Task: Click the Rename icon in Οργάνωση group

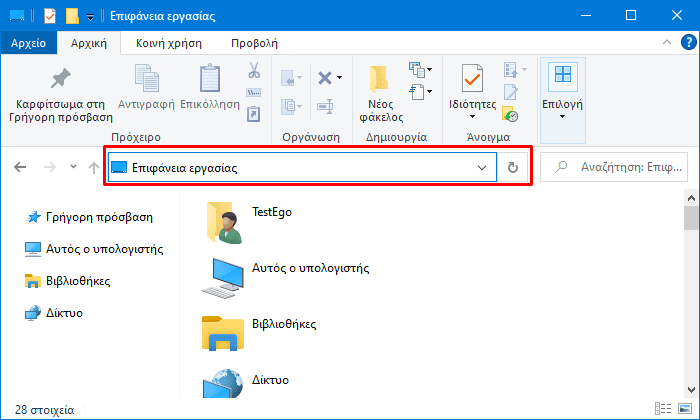Action: pyautogui.click(x=325, y=107)
